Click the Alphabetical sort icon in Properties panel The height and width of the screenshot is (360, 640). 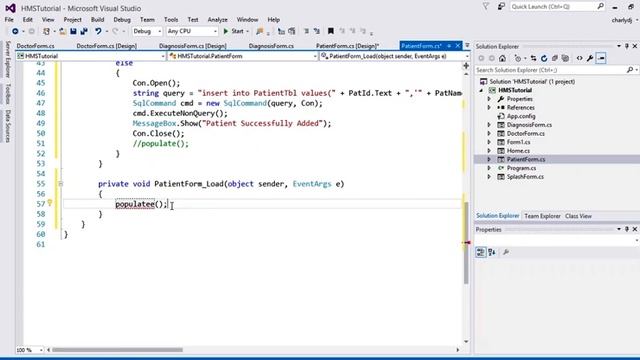[492, 252]
